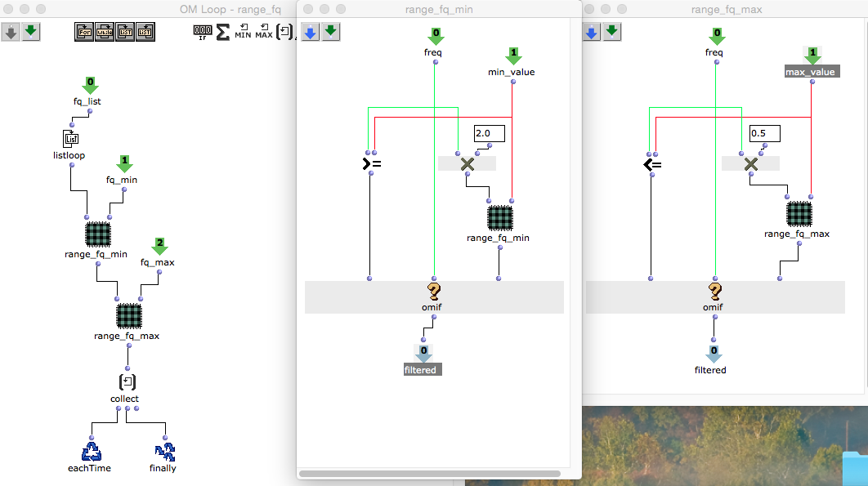
Task: Click the 0.5 value box
Action: point(764,133)
